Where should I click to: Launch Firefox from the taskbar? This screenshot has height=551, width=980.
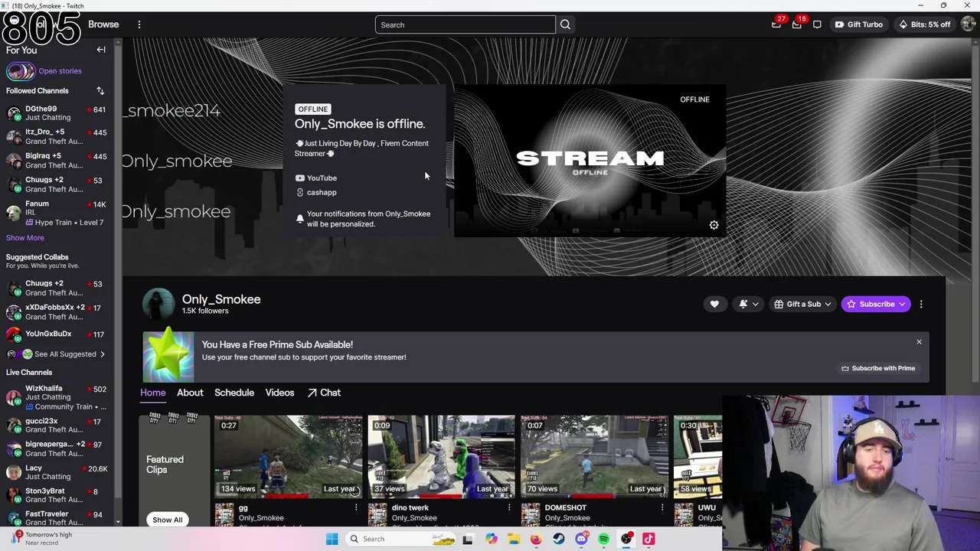[x=536, y=539]
